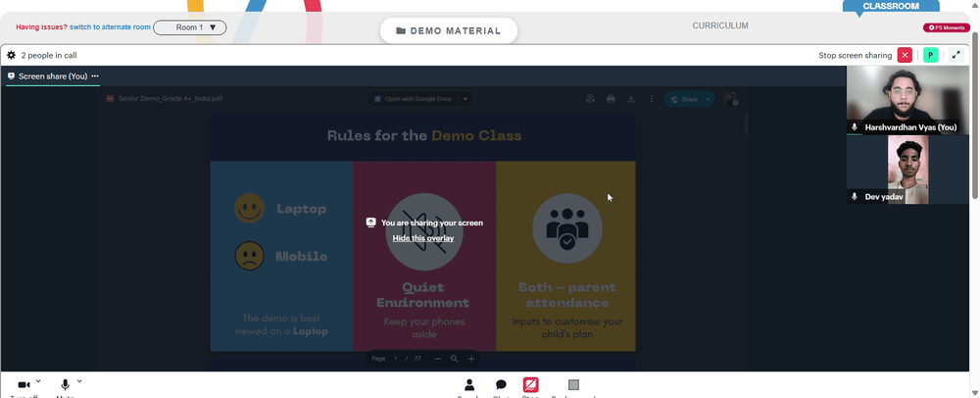Click add shortcut to Drive icon

pos(590,99)
